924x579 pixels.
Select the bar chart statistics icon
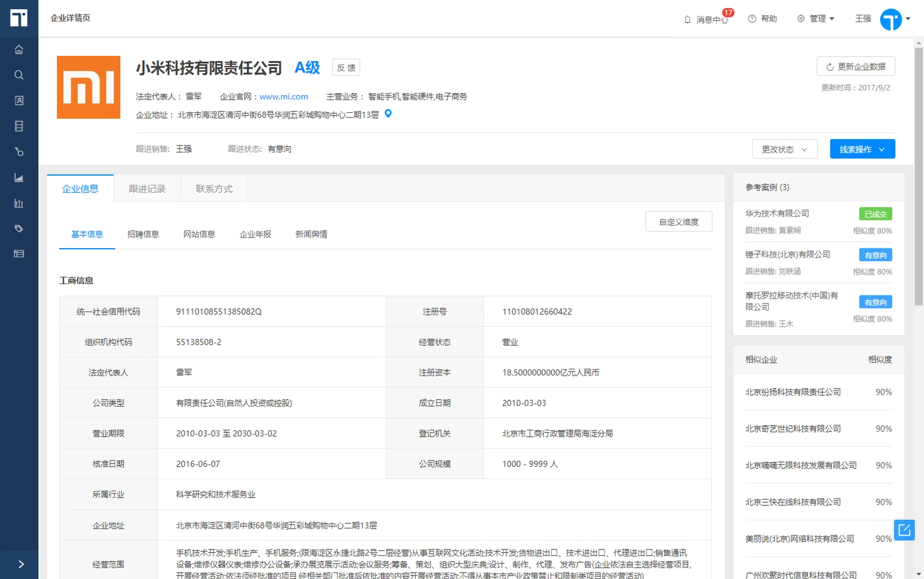(x=19, y=203)
